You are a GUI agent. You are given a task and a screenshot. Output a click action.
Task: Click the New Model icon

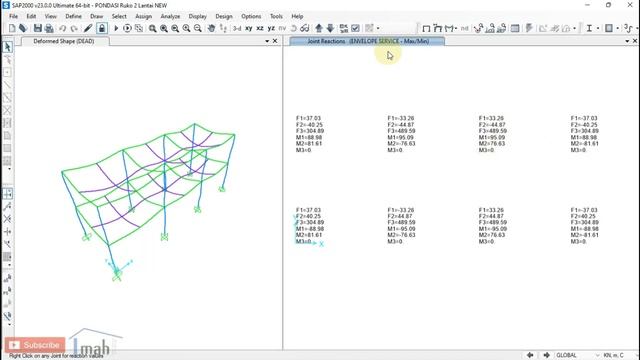pyautogui.click(x=12, y=28)
